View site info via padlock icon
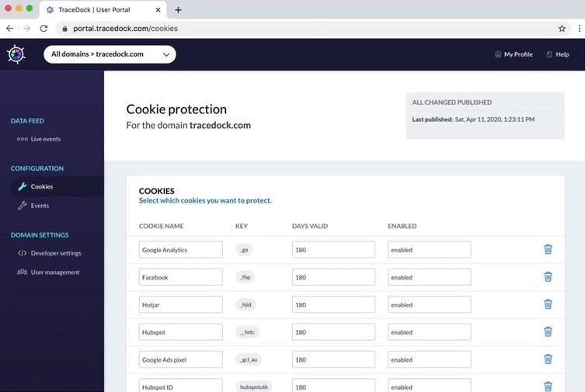585x392 pixels. click(64, 28)
